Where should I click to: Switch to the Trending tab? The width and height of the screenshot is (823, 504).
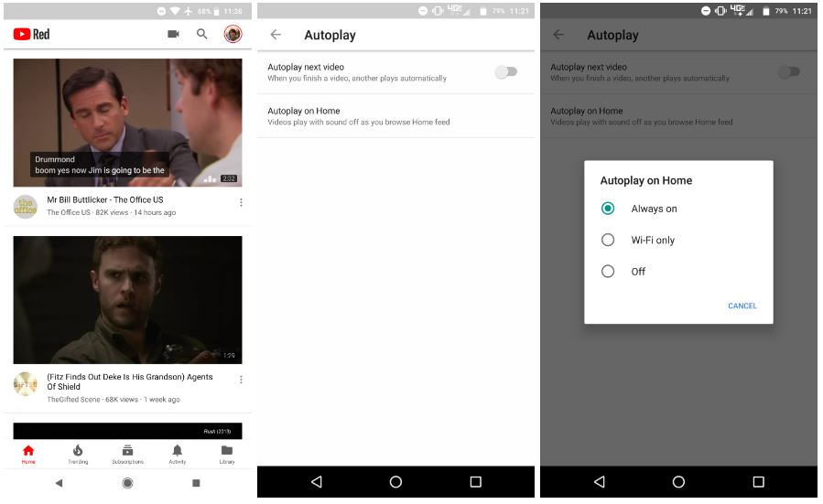click(78, 453)
